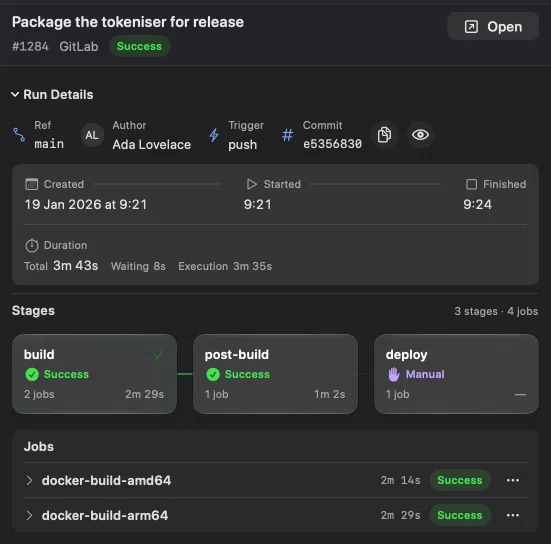Click the main branch ref text
The height and width of the screenshot is (544, 551).
click(x=49, y=144)
